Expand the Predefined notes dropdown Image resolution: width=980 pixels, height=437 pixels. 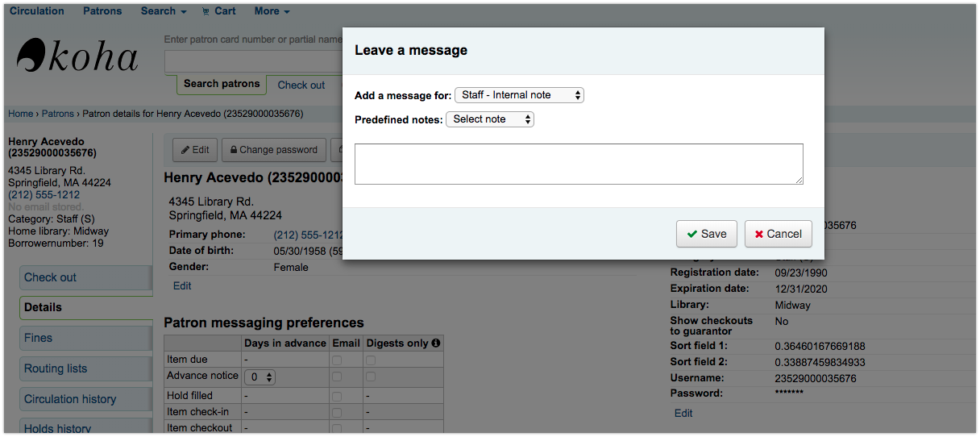pos(489,119)
